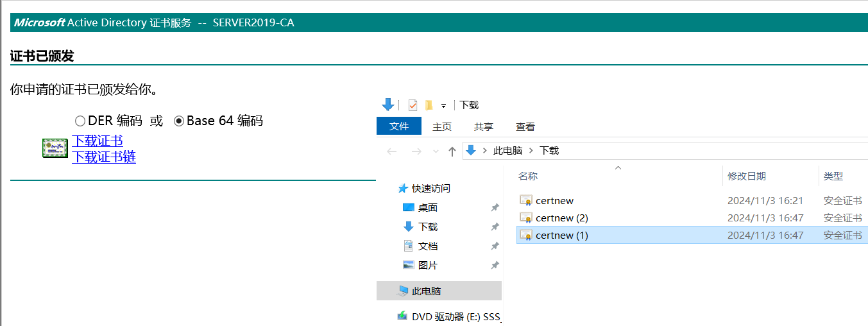Expand the chevron between 此电脑 and 下载
This screenshot has height=326, width=868.
(531, 151)
